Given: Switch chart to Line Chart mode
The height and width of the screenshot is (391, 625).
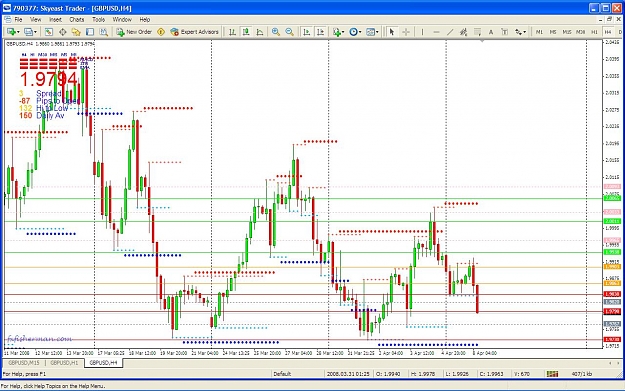Looking at the screenshot, I should [260, 32].
